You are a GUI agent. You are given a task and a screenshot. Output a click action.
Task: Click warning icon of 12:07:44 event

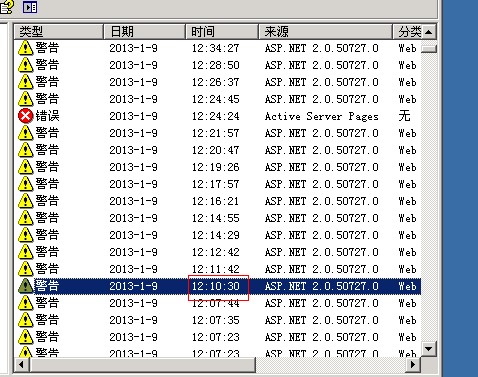pyautogui.click(x=25, y=303)
